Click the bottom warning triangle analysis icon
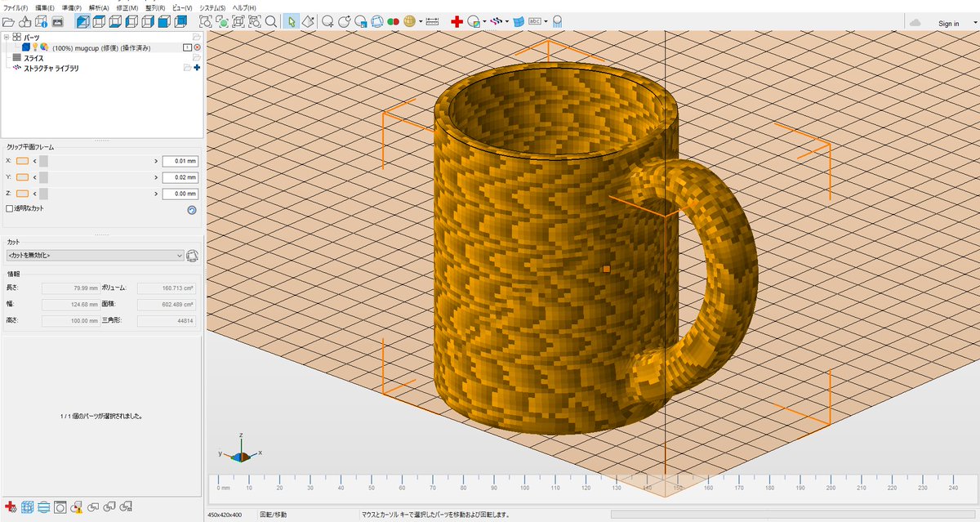980x522 pixels. tap(76, 507)
